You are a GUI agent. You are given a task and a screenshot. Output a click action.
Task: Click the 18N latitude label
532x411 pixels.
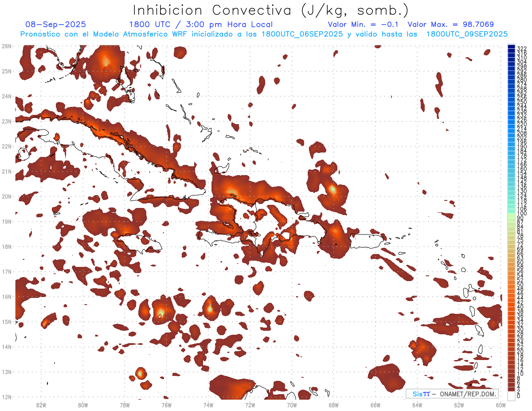(x=7, y=247)
